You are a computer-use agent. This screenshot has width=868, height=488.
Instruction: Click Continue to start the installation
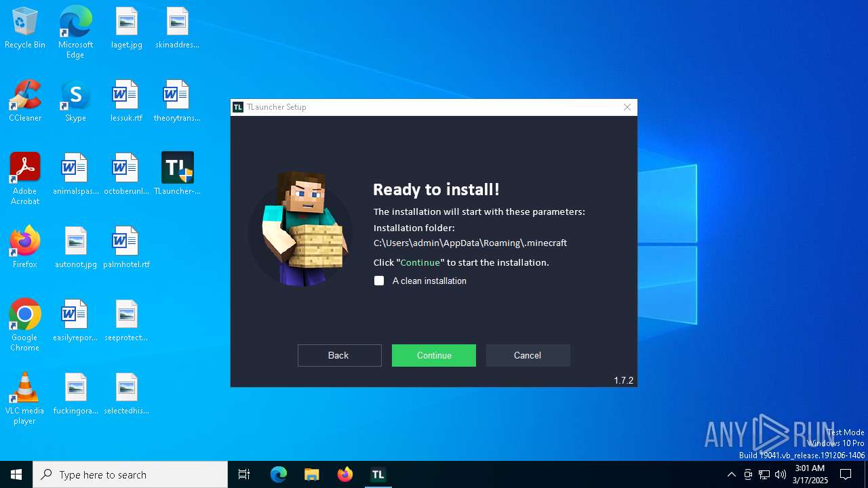(434, 355)
